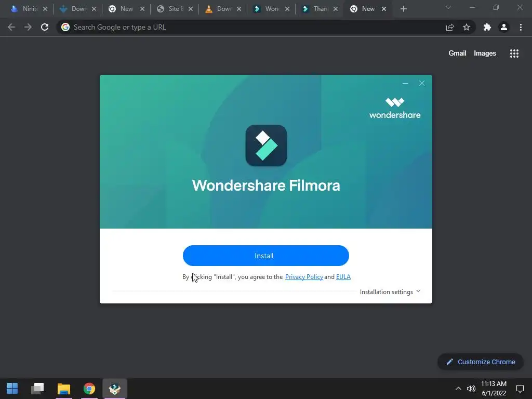Open a new browser tab
Viewport: 532px width, 399px height.
point(403,9)
